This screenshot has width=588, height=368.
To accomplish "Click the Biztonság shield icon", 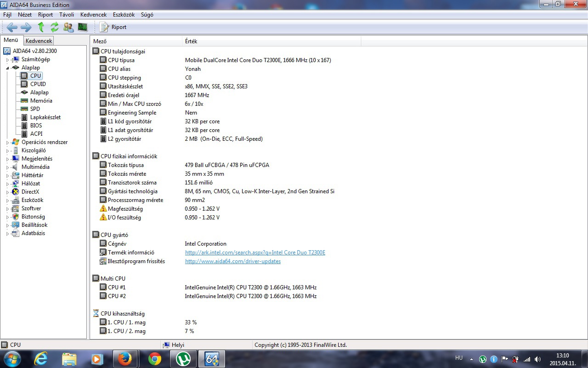I will click(x=16, y=217).
